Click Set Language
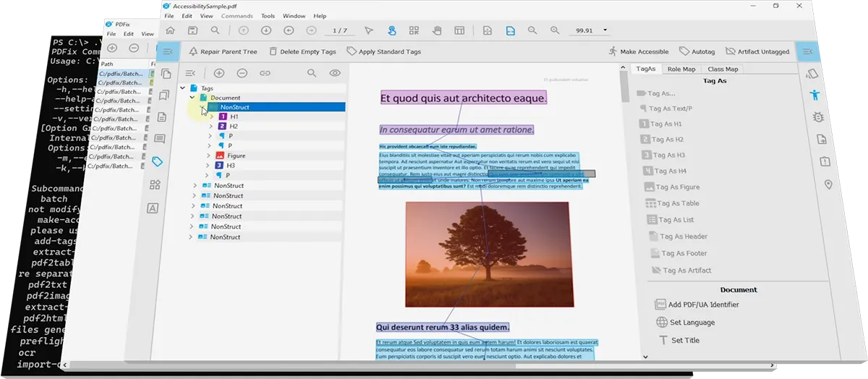 (x=685, y=323)
